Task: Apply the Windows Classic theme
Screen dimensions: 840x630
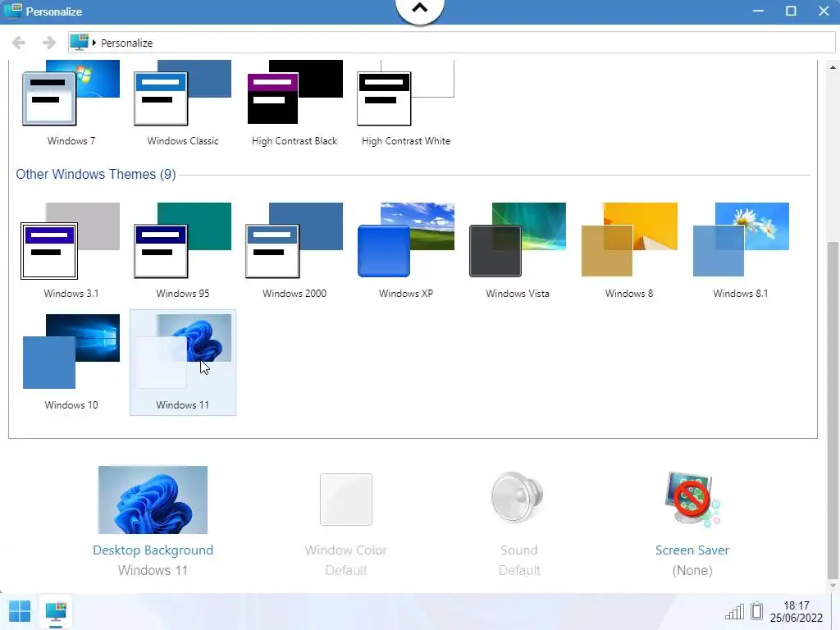Action: pyautogui.click(x=183, y=94)
